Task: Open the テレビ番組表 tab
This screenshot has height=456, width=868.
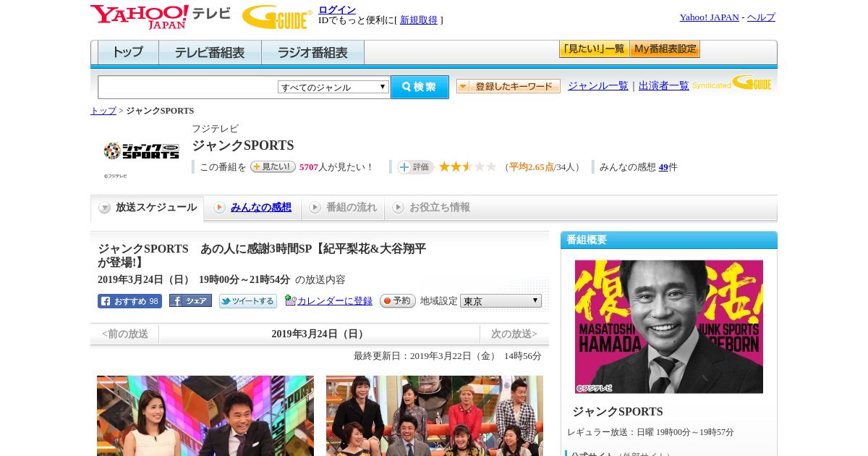Action: tap(210, 53)
